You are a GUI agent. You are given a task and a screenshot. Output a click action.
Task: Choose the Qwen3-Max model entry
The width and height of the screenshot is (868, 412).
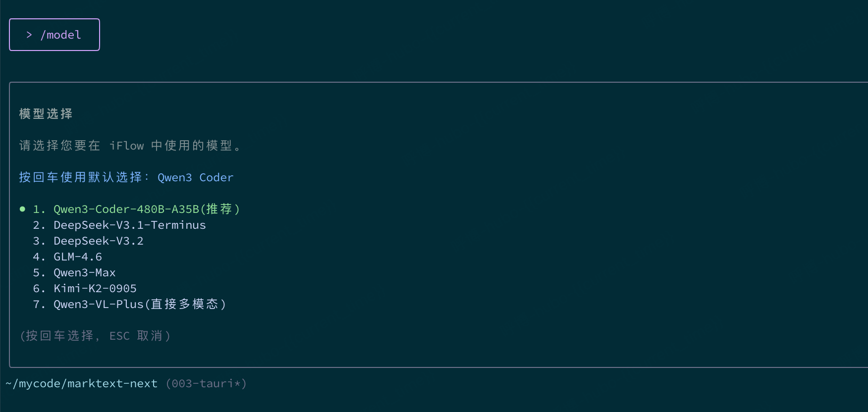tap(84, 272)
